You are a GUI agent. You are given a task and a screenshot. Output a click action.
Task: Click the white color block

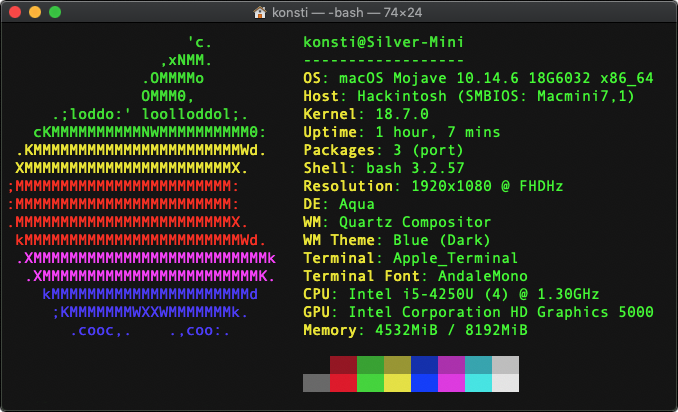505,383
